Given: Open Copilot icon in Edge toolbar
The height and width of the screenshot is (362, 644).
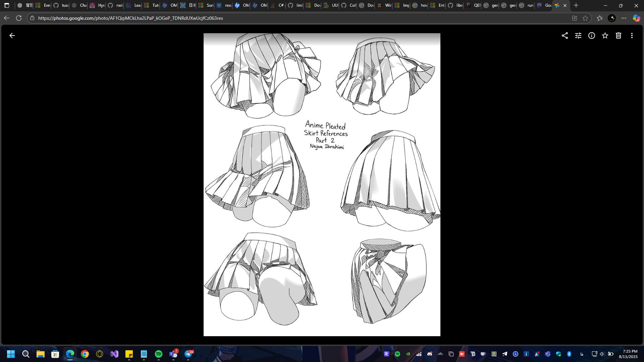Looking at the screenshot, I should tap(636, 18).
